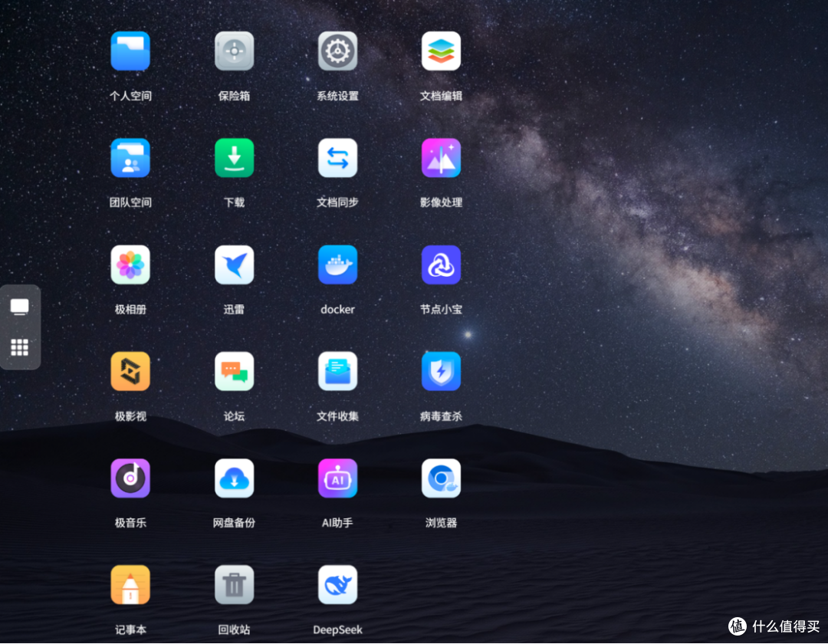Open the 论坛 forum app
The image size is (828, 644).
(x=234, y=372)
